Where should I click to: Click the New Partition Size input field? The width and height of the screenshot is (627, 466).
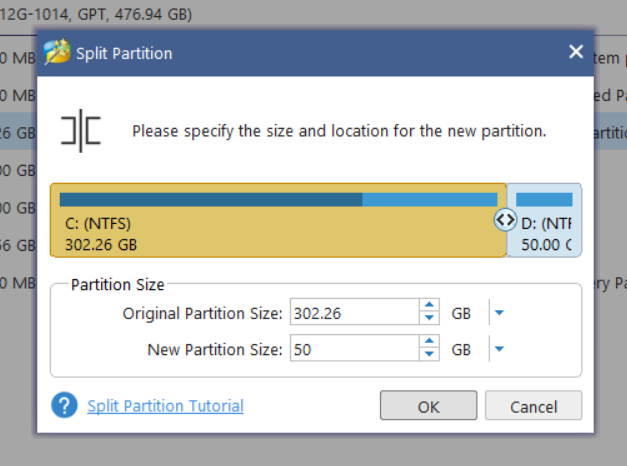tap(353, 349)
